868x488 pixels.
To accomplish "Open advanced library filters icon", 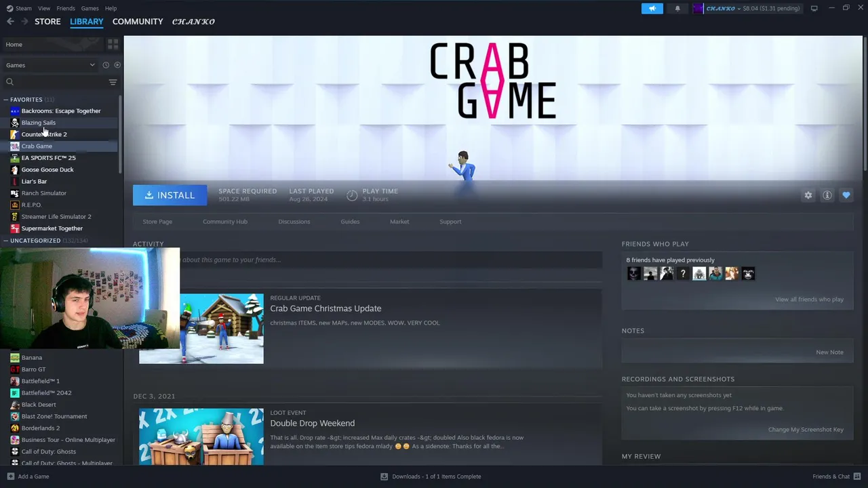I will coord(113,82).
